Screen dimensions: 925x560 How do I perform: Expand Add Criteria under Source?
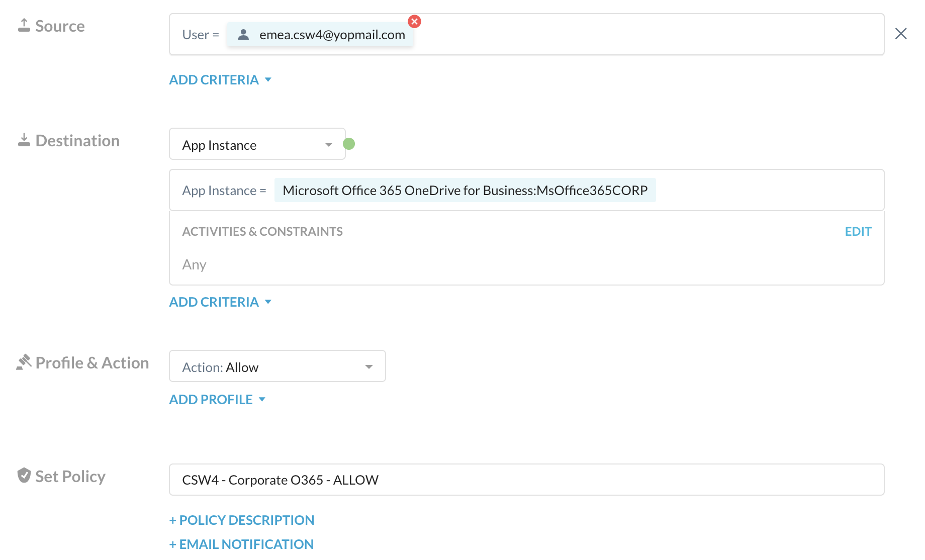coord(220,80)
